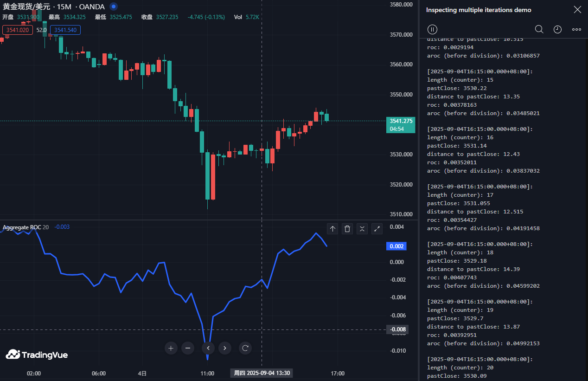Image resolution: width=588 pixels, height=381 pixels.
Task: Delete the Aggregate ROC pane
Action: click(x=347, y=229)
